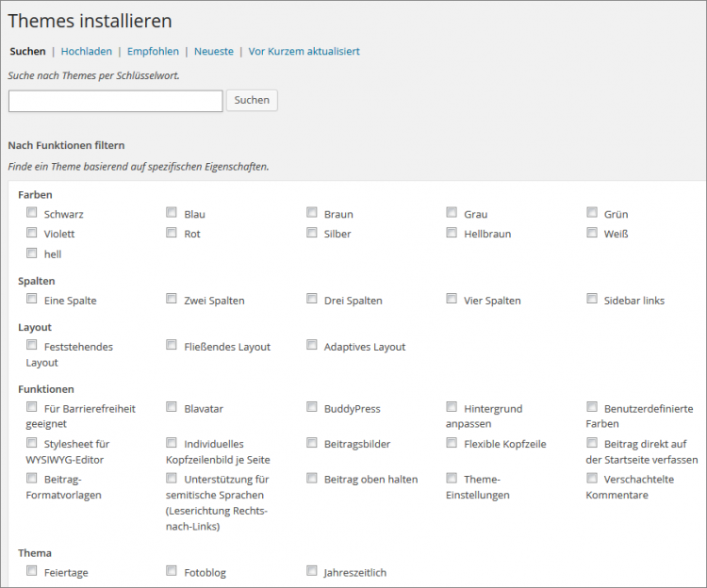This screenshot has width=707, height=588.
Task: Tick the Verschachtelte Kommentare checkbox
Action: click(x=592, y=478)
